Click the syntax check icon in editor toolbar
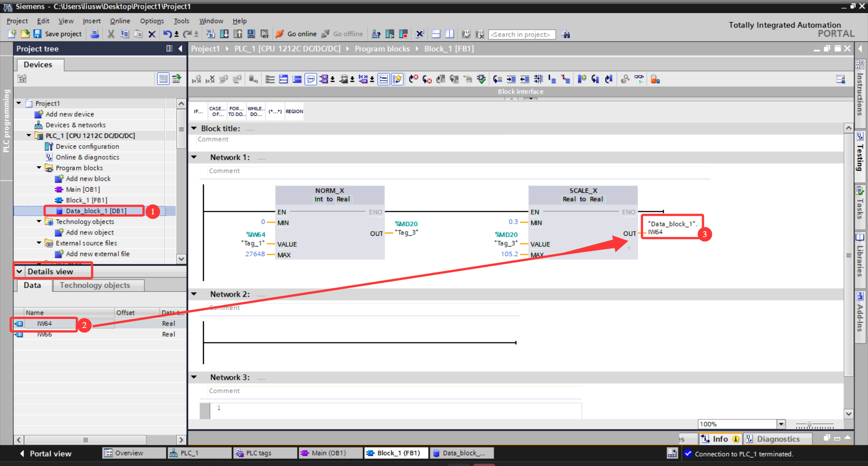This screenshot has height=466, width=868. tap(481, 79)
